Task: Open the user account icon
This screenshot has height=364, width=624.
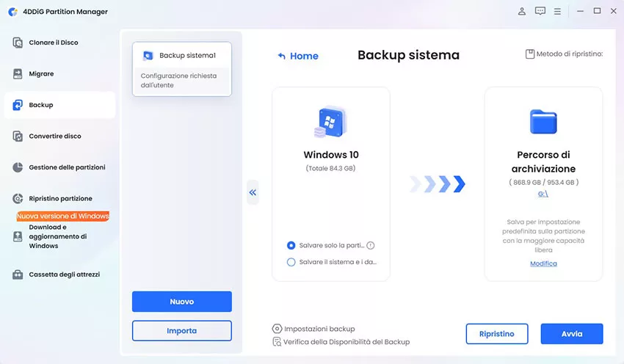Action: (x=522, y=11)
